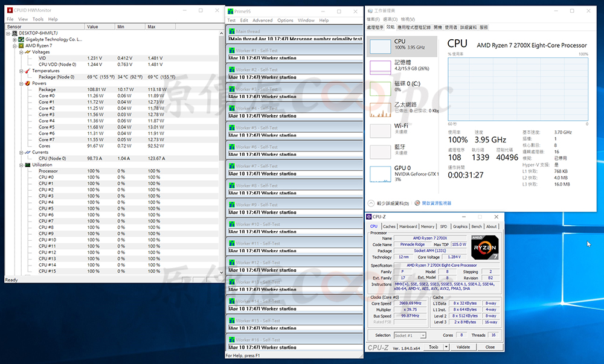Click the HWMonitor vertical scrollbar down arrow
604x364 pixels.
(221, 272)
